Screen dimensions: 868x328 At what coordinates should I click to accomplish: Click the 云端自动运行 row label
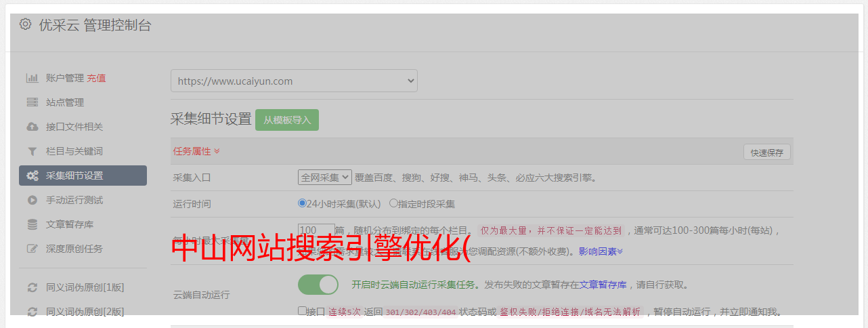(202, 295)
